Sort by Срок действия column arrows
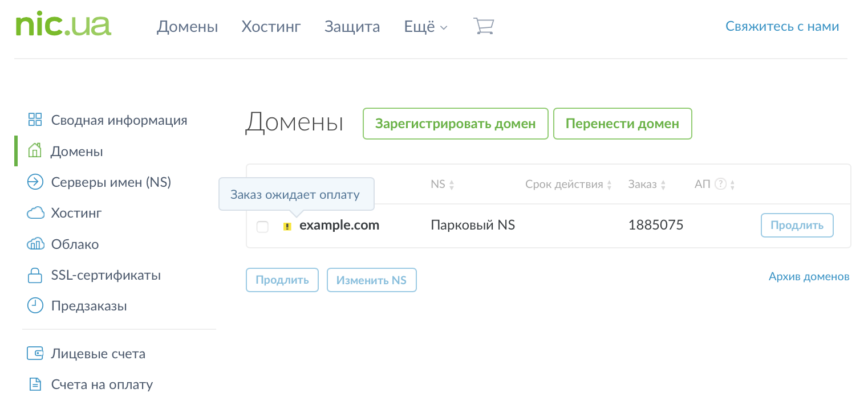The width and height of the screenshot is (868, 405). pos(609,185)
